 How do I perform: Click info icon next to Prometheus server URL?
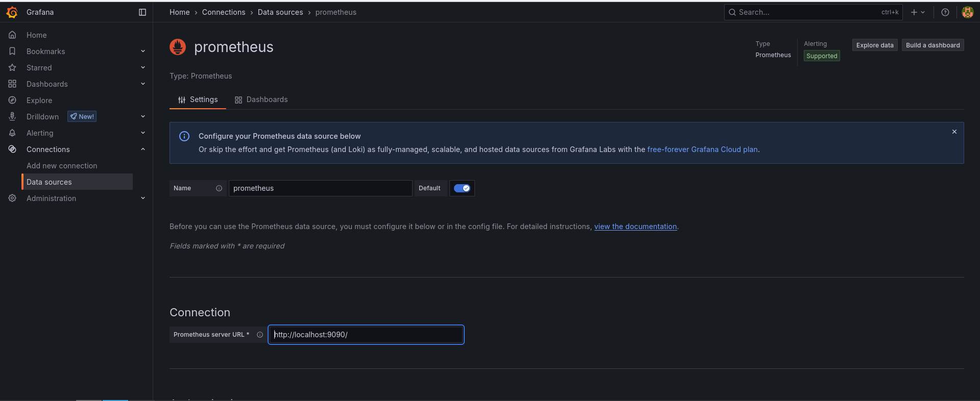tap(260, 335)
